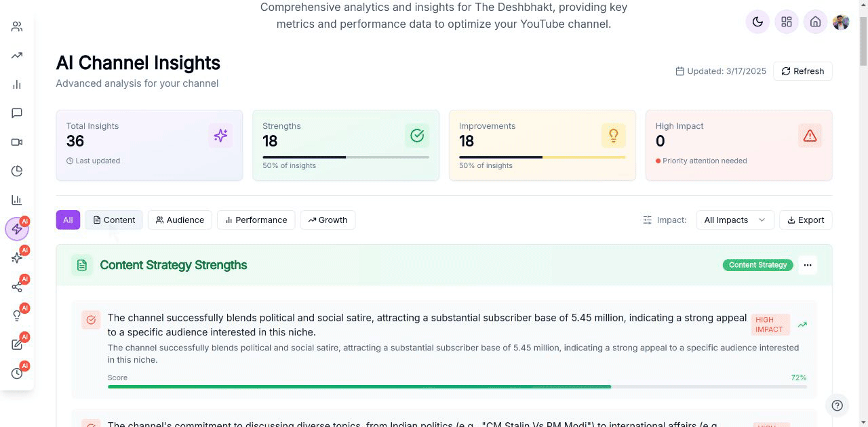The image size is (868, 427).
Task: Click the warning triangle in High Impact card
Action: [x=810, y=136]
